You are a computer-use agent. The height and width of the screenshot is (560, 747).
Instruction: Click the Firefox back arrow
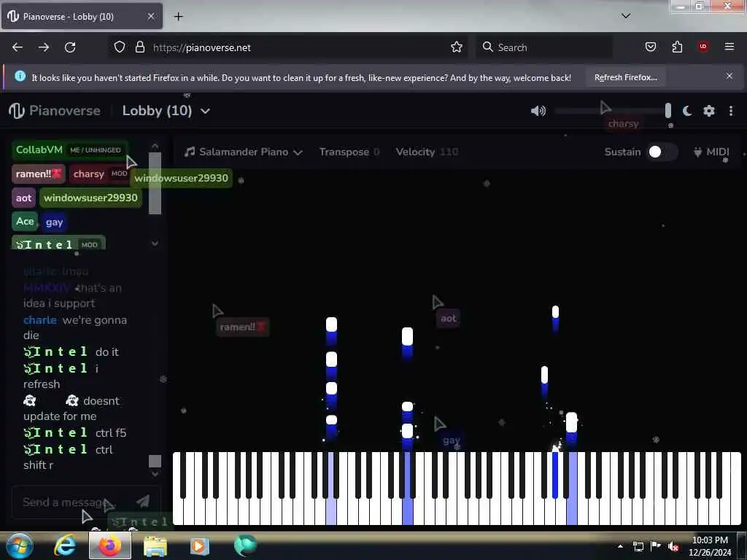click(x=18, y=47)
